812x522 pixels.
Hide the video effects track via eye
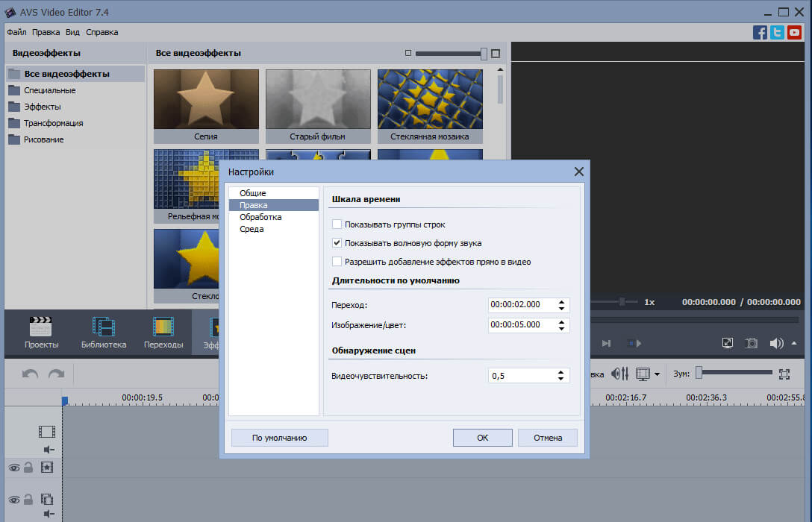(x=14, y=468)
